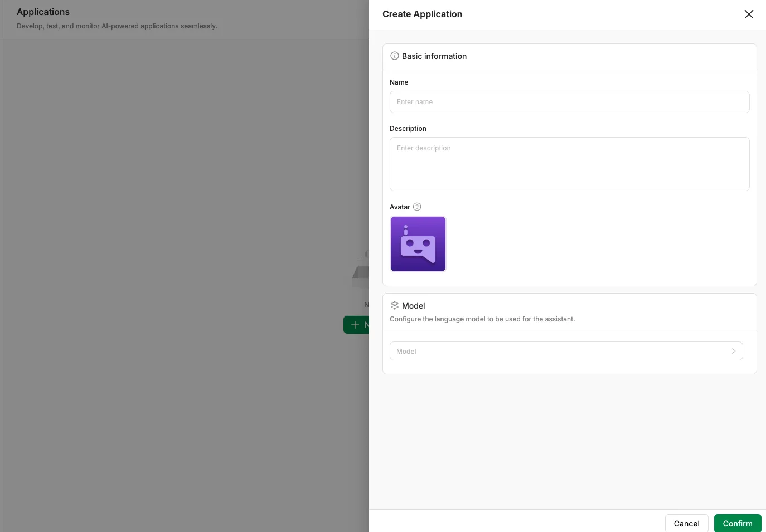This screenshot has width=766, height=532.
Task: Click the Create Application title
Action: [x=422, y=14]
